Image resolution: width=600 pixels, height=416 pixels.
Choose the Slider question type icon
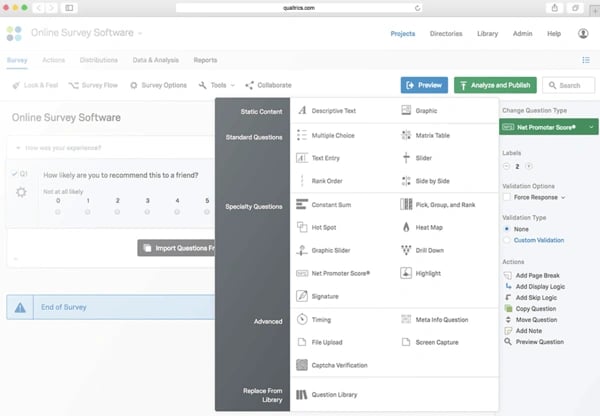coord(407,158)
